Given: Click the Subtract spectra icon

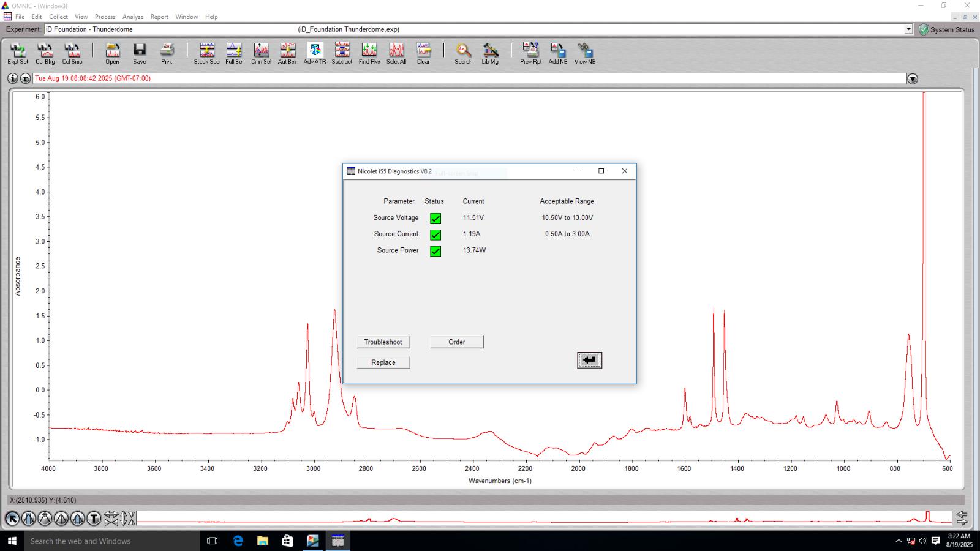Looking at the screenshot, I should [342, 53].
